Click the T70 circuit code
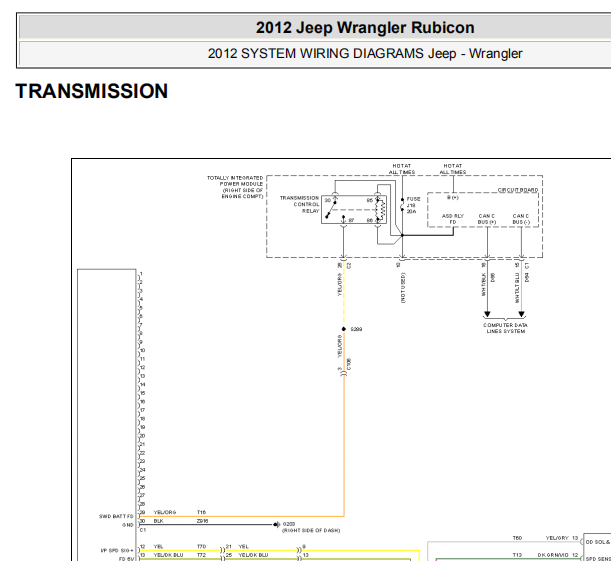 pos(201,547)
